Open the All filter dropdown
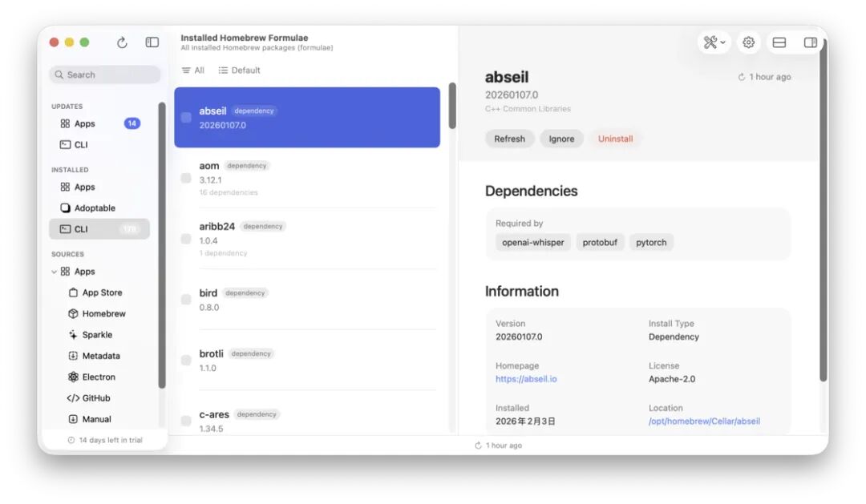 193,70
